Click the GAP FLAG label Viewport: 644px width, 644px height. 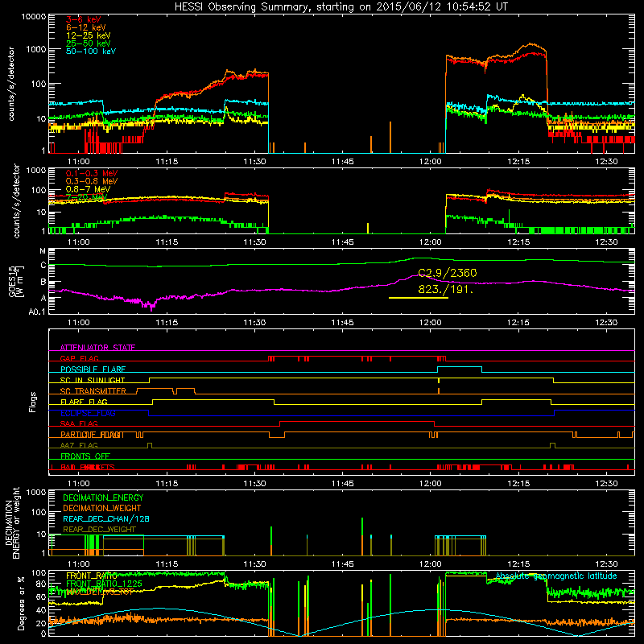click(x=79, y=358)
